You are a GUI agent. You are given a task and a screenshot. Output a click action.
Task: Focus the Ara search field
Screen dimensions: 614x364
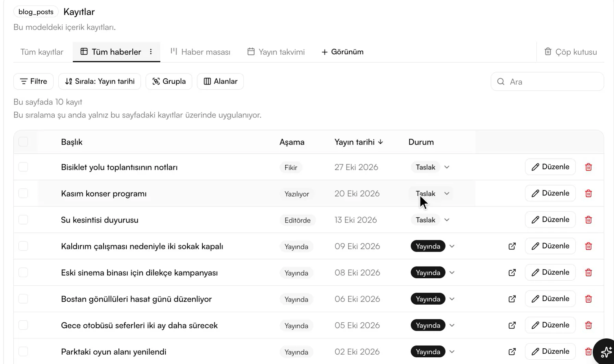coord(547,81)
